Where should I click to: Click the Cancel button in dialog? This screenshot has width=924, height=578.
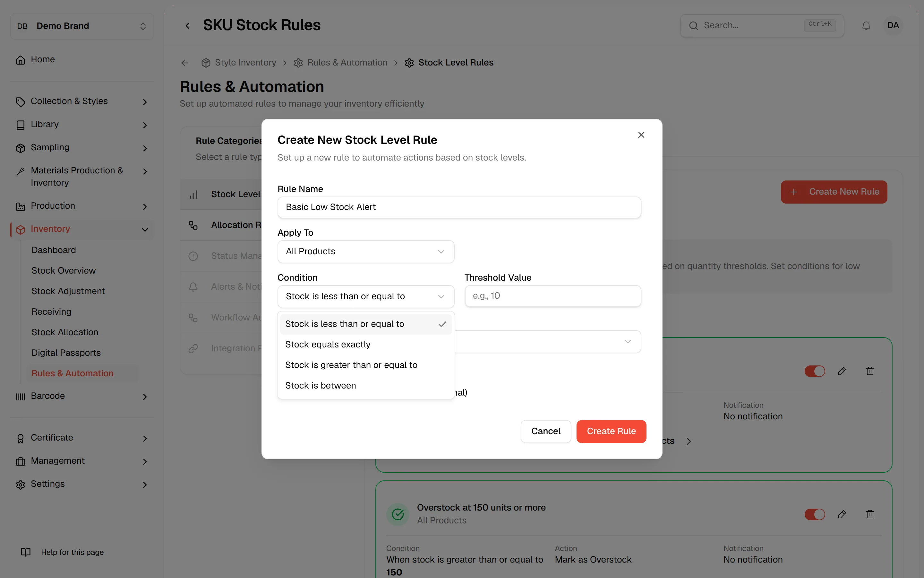click(546, 431)
